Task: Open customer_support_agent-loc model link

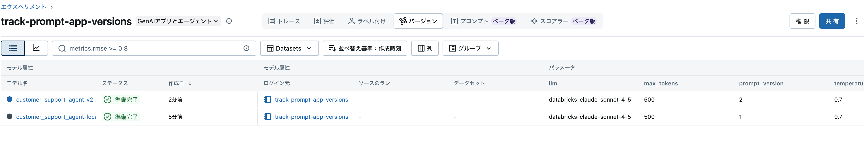Action: tap(56, 117)
